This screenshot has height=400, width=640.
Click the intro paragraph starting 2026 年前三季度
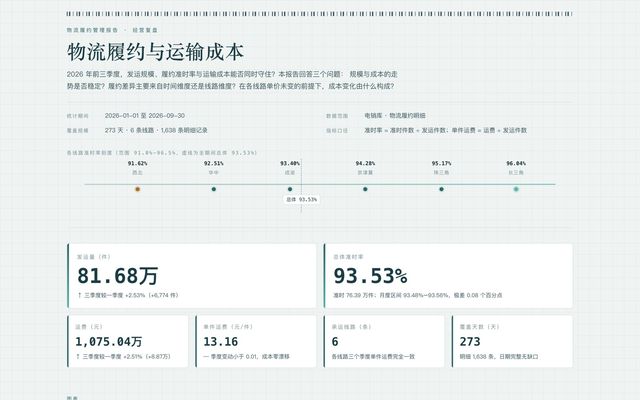[x=232, y=80]
